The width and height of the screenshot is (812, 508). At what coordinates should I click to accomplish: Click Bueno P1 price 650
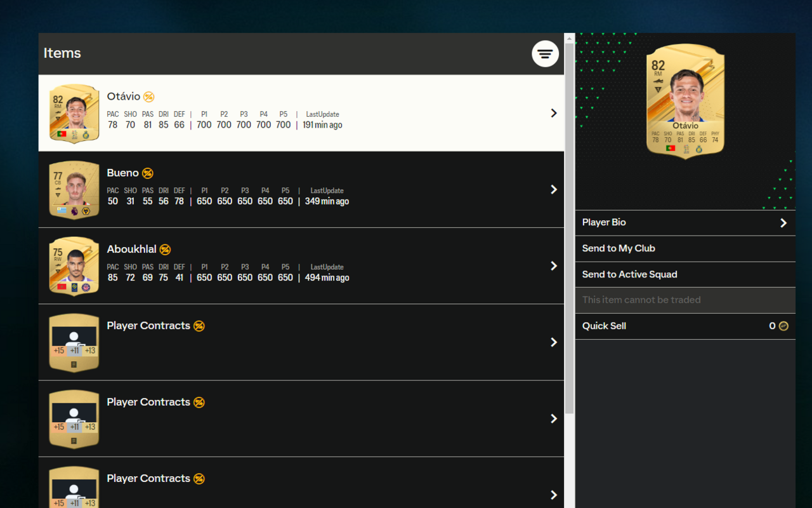click(x=204, y=201)
